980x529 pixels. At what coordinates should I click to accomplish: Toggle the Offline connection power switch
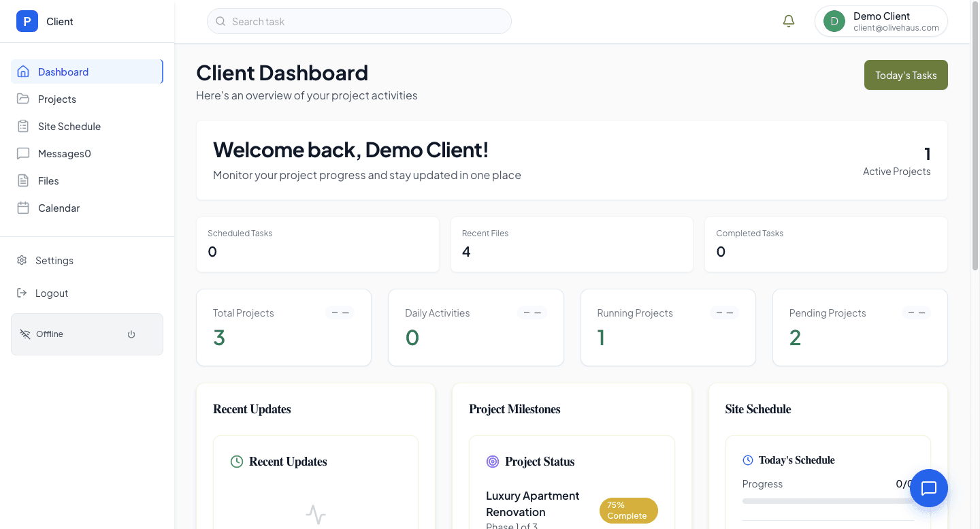131,334
